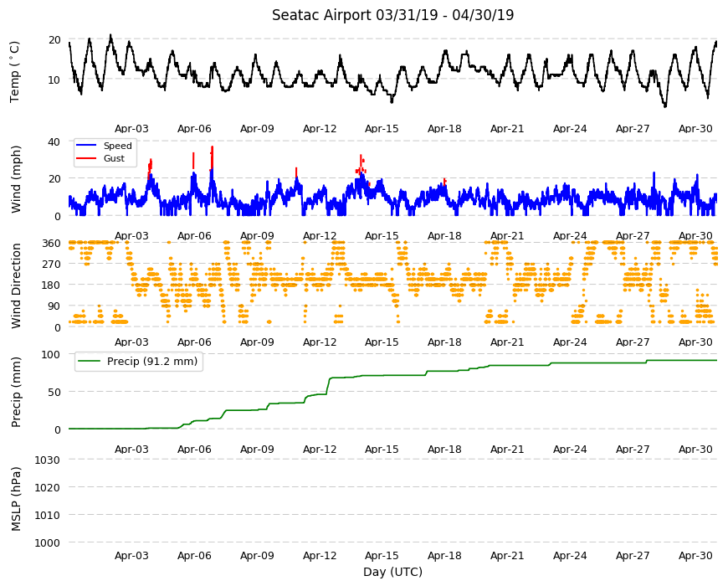Image resolution: width=728 pixels, height=586 pixels.
Task: Click the Wind Direction axis label
Action: [x=16, y=286]
